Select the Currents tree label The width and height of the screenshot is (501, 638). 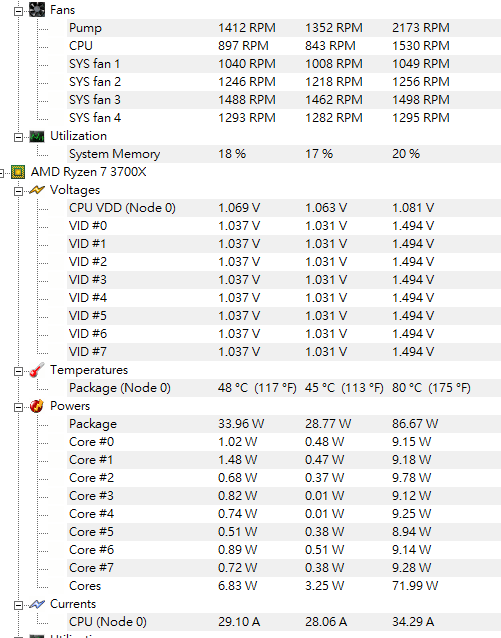[73, 604]
